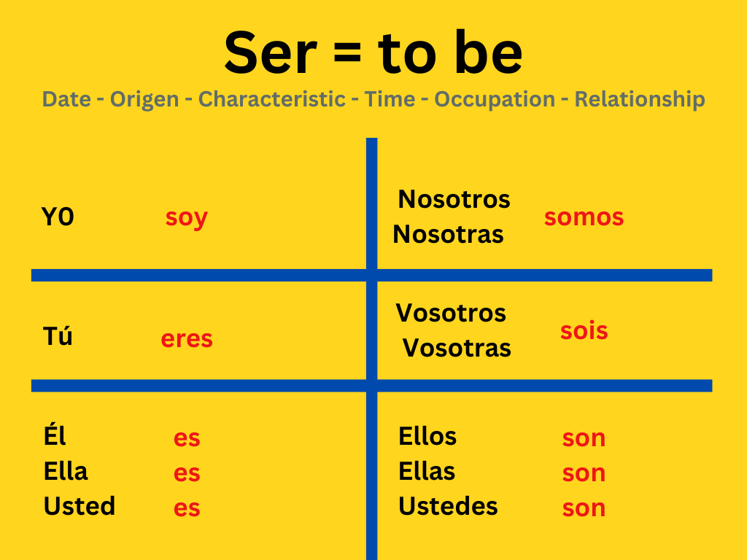The width and height of the screenshot is (747, 560).
Task: Click the word "Date" in the subtitle
Action: (66, 99)
